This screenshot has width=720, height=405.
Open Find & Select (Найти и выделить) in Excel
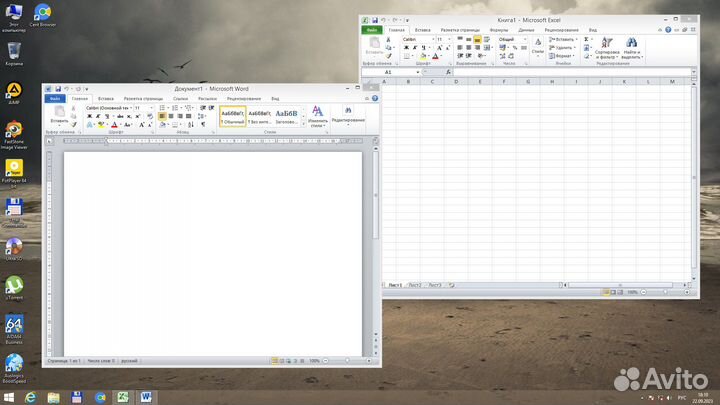click(x=632, y=48)
